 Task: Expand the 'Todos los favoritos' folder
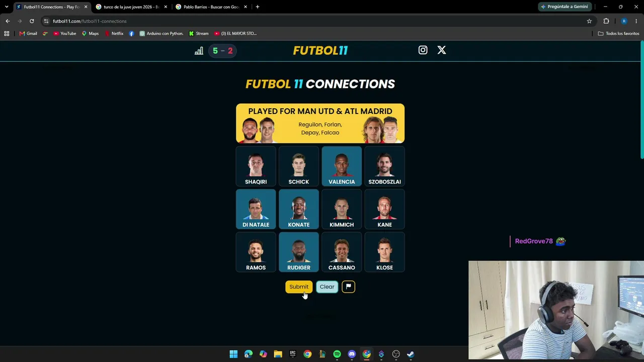[618, 34]
